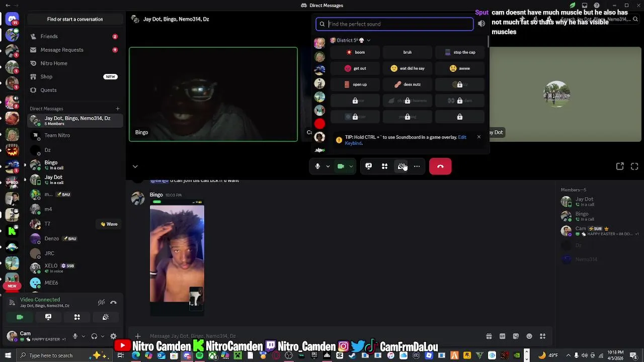Expand District server sounds dropdown
The height and width of the screenshot is (362, 644).
[x=350, y=40]
